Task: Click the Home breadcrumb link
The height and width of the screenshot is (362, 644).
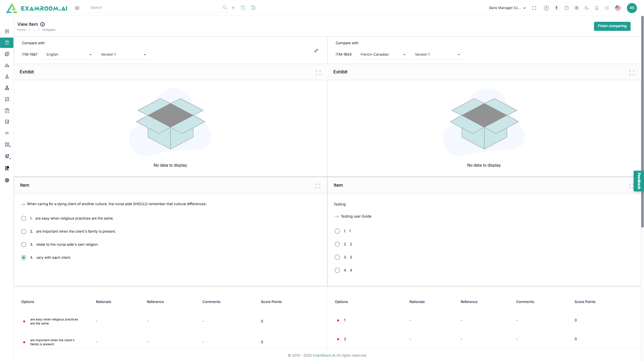Action: (x=21, y=30)
